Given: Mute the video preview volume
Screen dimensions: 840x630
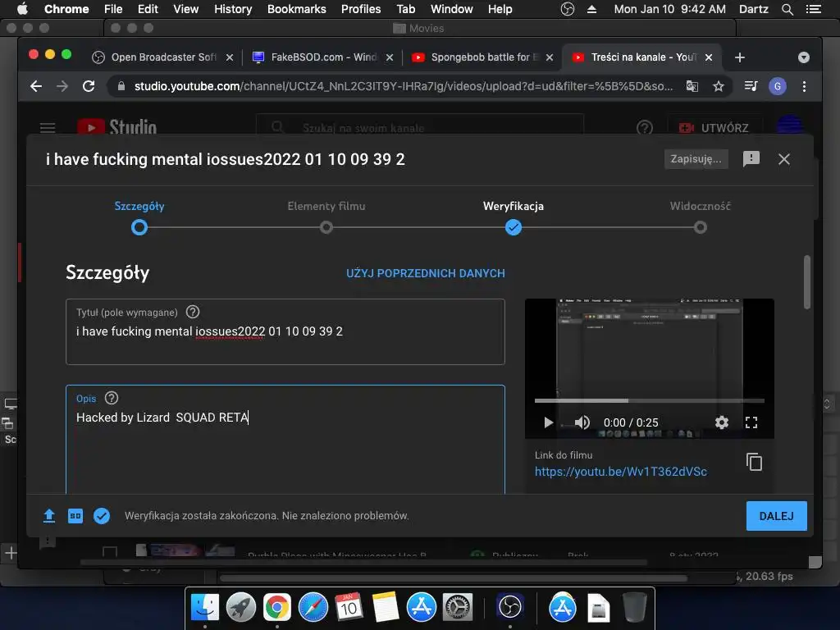Looking at the screenshot, I should [582, 422].
